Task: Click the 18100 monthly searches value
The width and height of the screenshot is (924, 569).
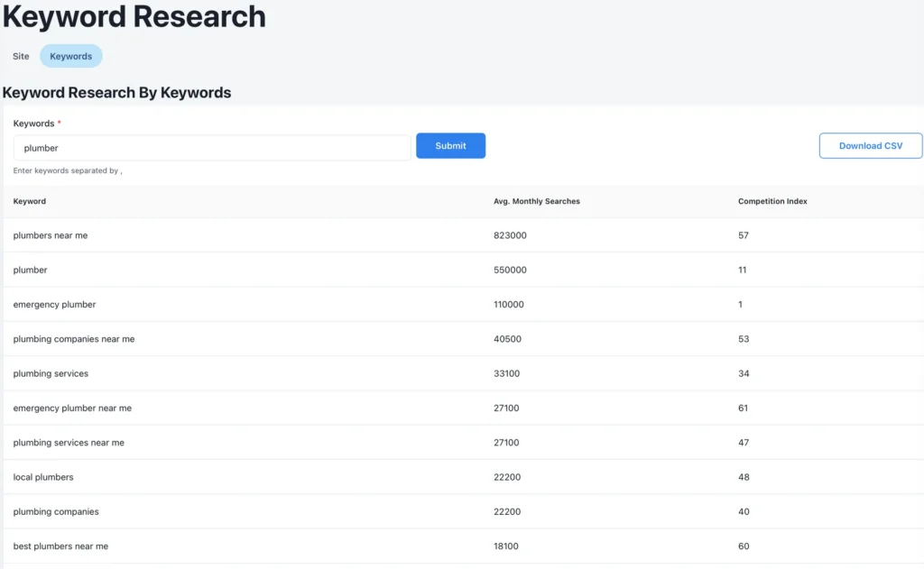Action: pos(506,546)
